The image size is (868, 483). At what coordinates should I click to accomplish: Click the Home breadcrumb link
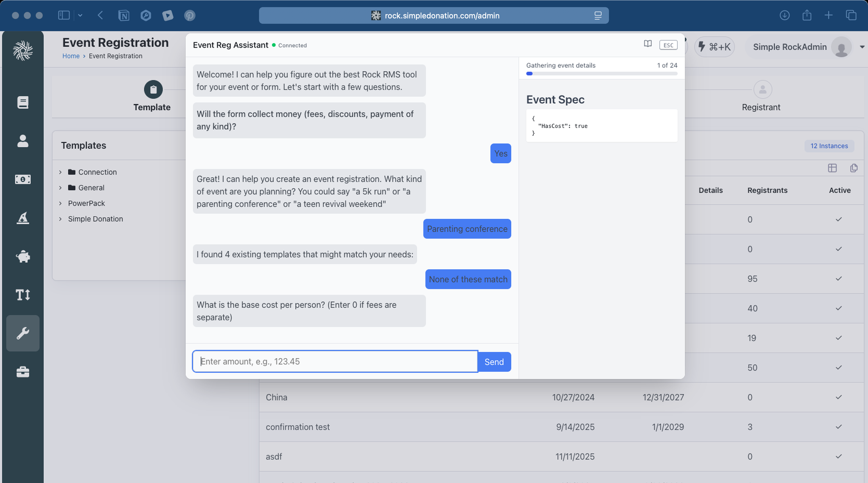coord(71,56)
